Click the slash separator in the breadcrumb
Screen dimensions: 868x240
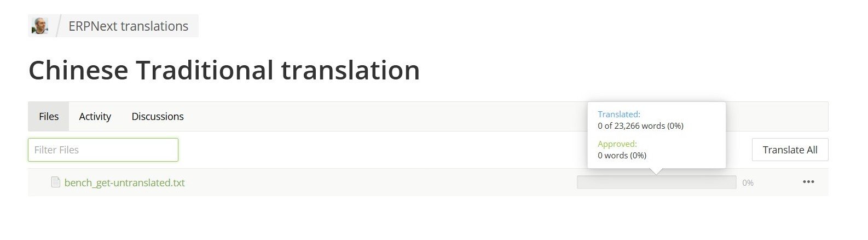click(58, 26)
